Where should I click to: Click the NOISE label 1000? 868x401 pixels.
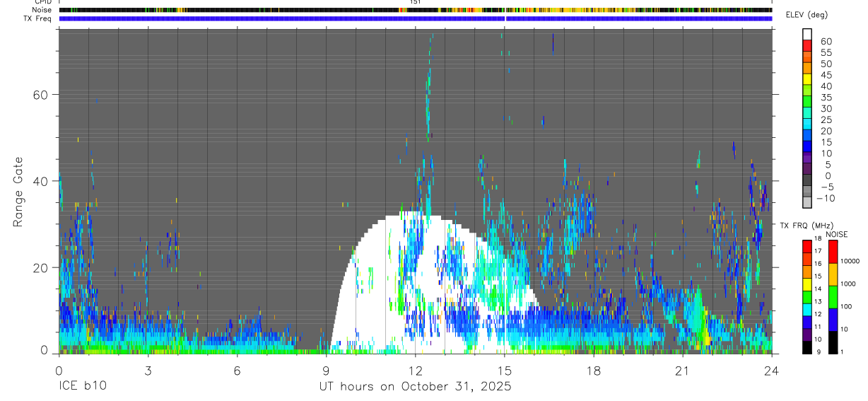[x=848, y=284]
